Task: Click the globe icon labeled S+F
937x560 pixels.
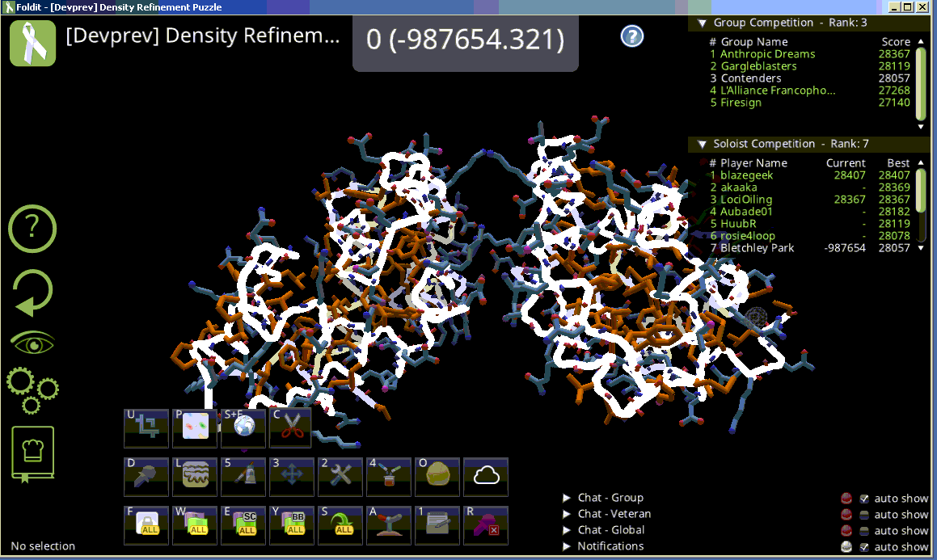Action: pos(243,427)
